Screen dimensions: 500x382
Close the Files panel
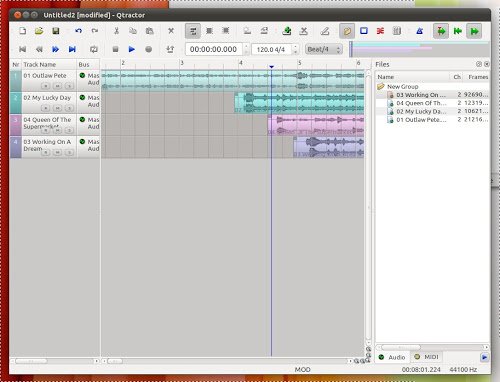[487, 64]
